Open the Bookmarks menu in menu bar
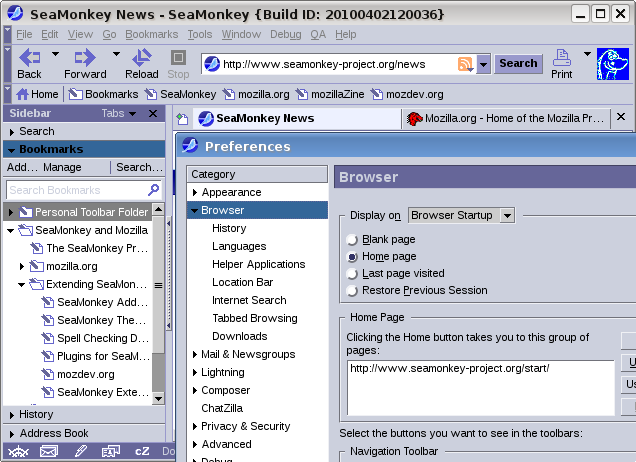The width and height of the screenshot is (636, 462). pos(151,34)
